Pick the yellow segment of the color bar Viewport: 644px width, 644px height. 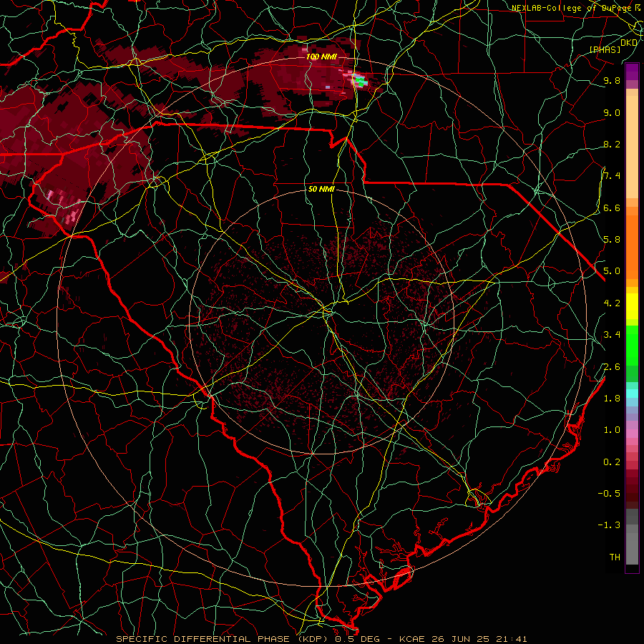632,306
